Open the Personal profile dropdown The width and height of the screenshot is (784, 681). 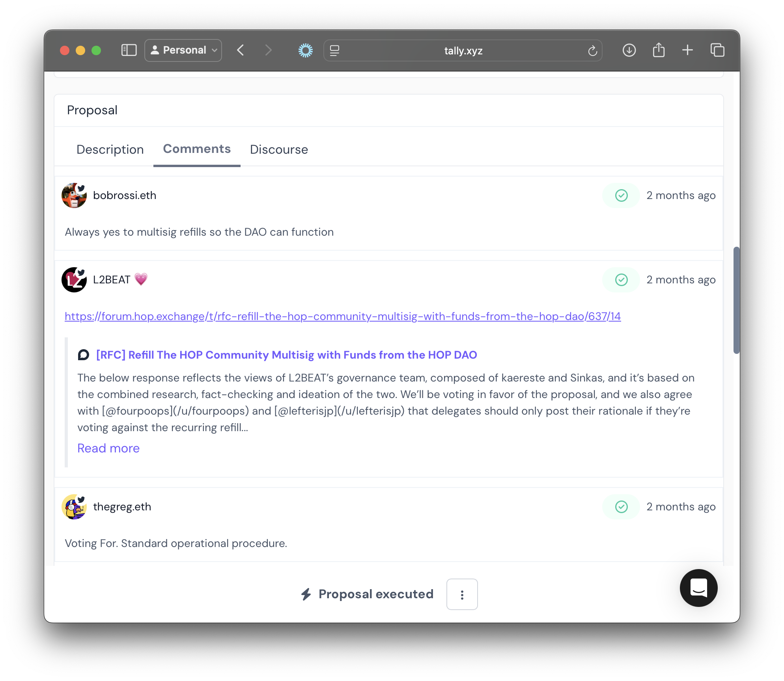(183, 50)
